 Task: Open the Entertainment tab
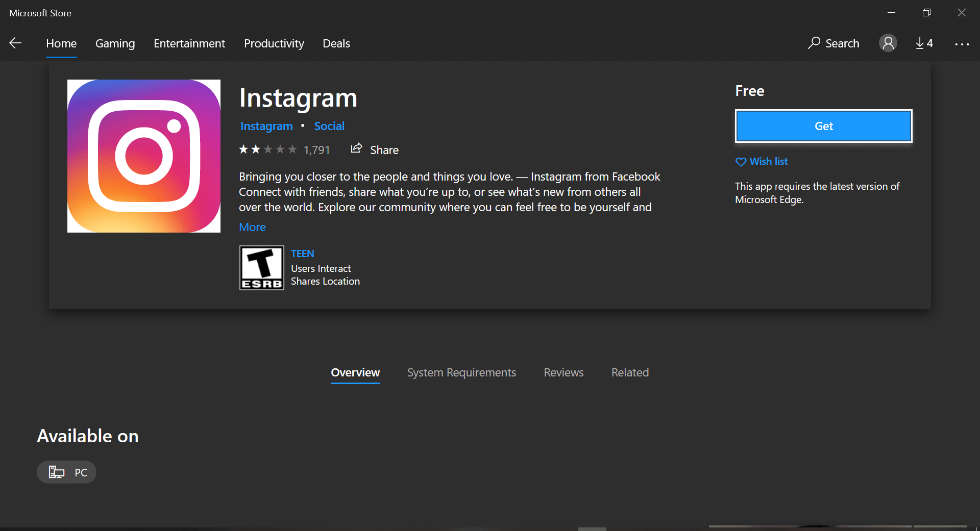point(189,43)
